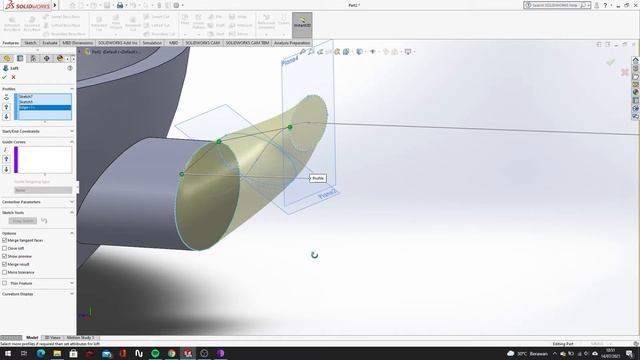
Task: Select highlighted Edge entry in Profiles list
Action: [44, 107]
